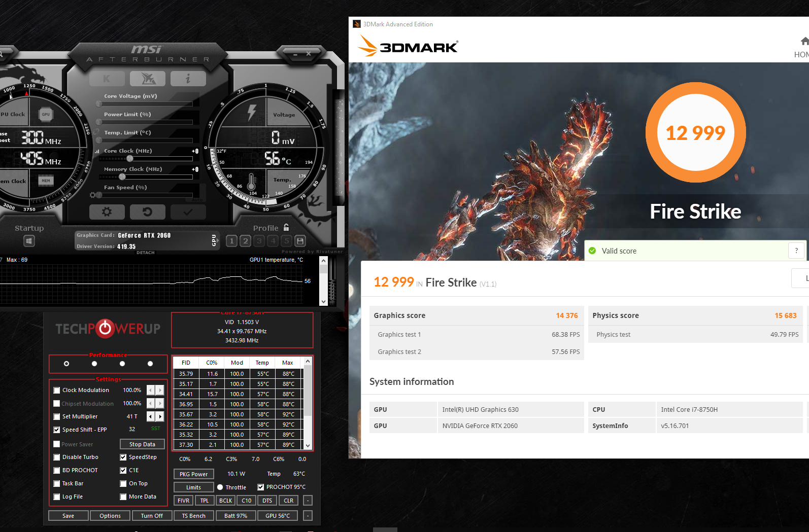Screen dimensions: 809x532
Task: Click the thermometer icon on the temperature gauge
Action: pos(251,183)
